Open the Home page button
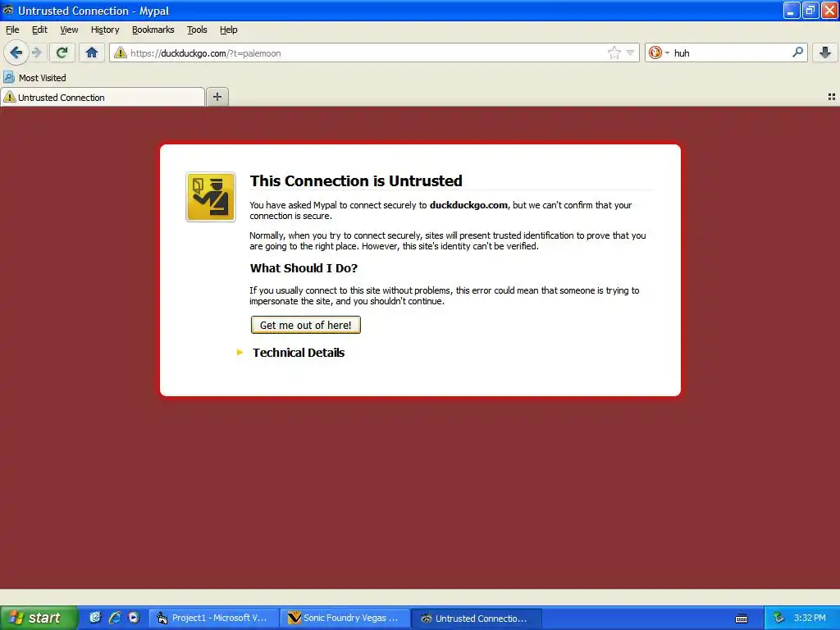Viewport: 840px width, 630px height. point(92,52)
